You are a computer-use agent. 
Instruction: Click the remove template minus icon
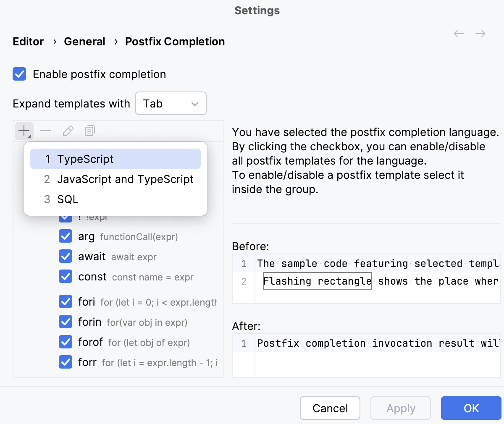click(46, 131)
